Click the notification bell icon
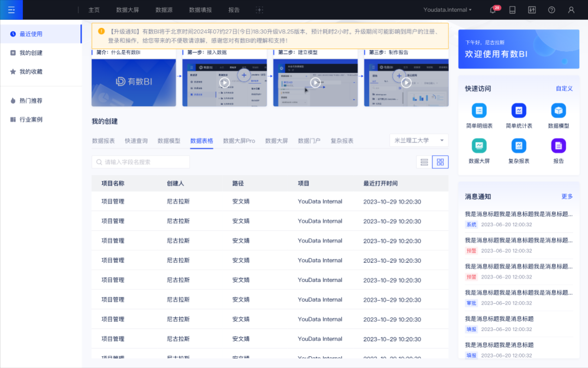588x368 pixels. [493, 10]
